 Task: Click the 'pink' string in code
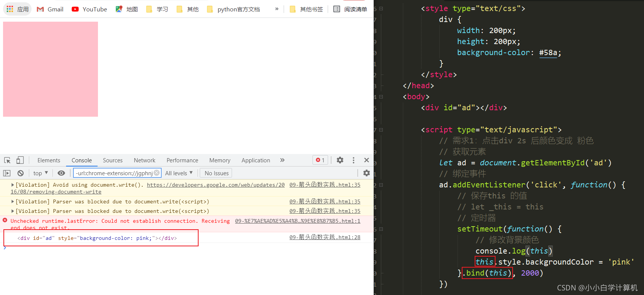pyautogui.click(x=621, y=262)
